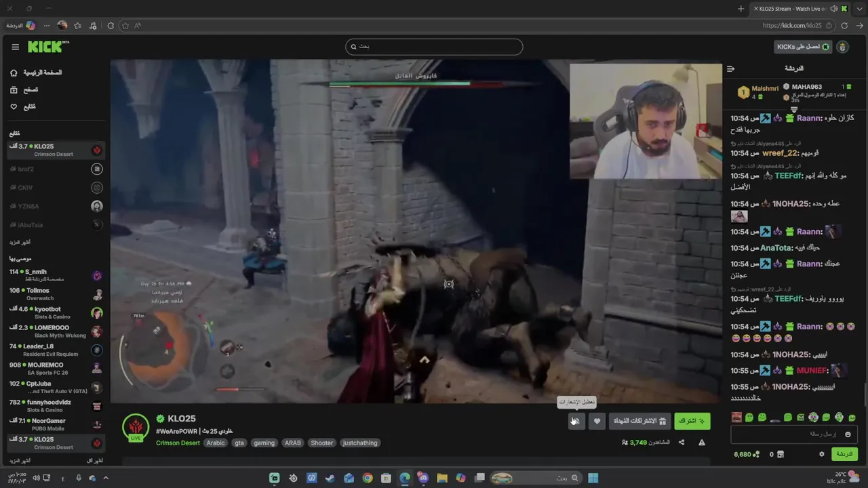Click the streamer webcam overlay
The width and height of the screenshot is (868, 488).
pyautogui.click(x=646, y=121)
